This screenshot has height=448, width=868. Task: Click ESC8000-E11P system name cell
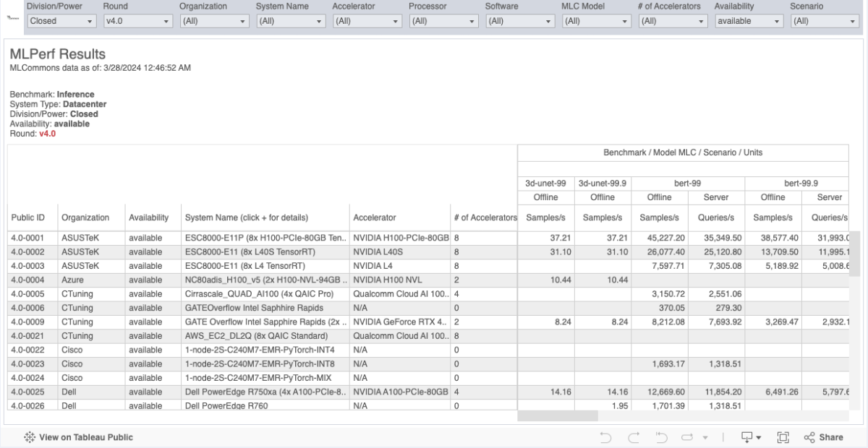pyautogui.click(x=266, y=238)
